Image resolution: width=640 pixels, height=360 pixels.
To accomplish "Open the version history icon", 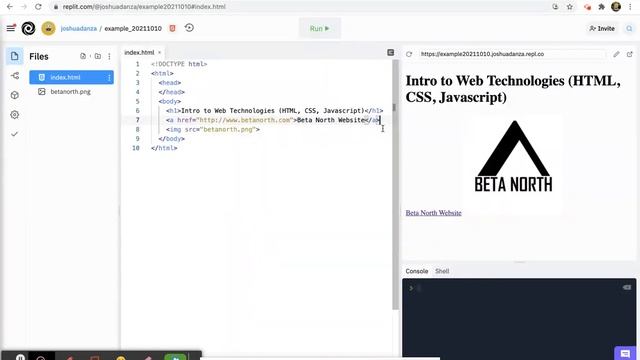I will [x=189, y=28].
